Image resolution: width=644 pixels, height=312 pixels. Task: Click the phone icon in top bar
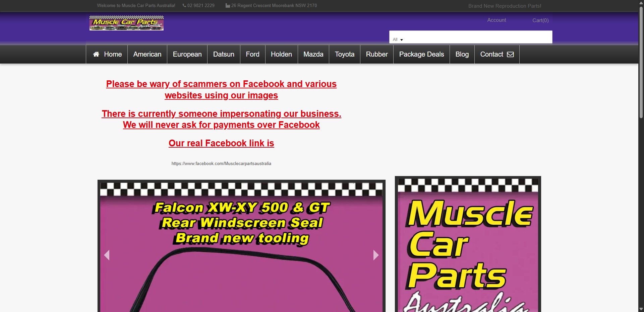[x=184, y=5]
